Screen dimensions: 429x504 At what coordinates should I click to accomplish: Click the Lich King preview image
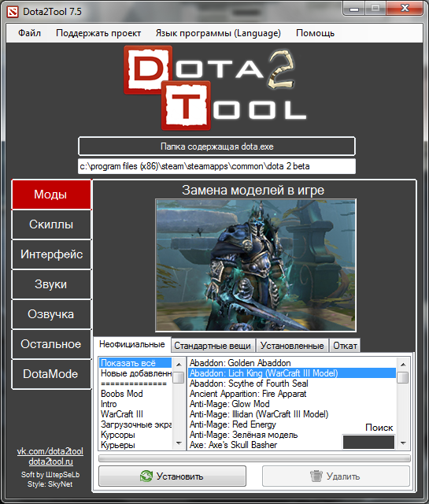(x=256, y=265)
